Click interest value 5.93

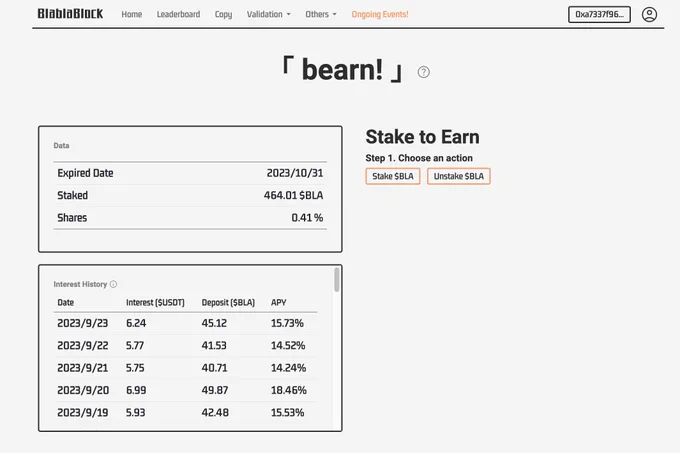pyautogui.click(x=135, y=412)
